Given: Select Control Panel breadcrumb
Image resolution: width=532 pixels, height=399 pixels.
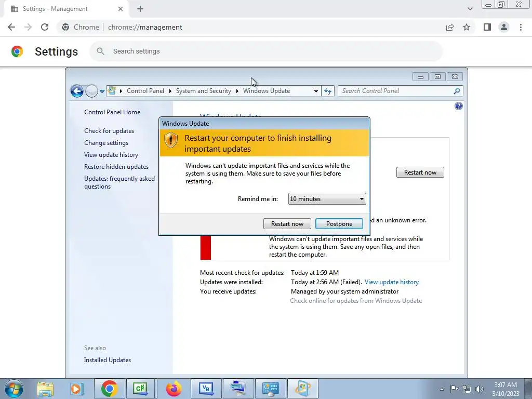Looking at the screenshot, I should pyautogui.click(x=145, y=91).
